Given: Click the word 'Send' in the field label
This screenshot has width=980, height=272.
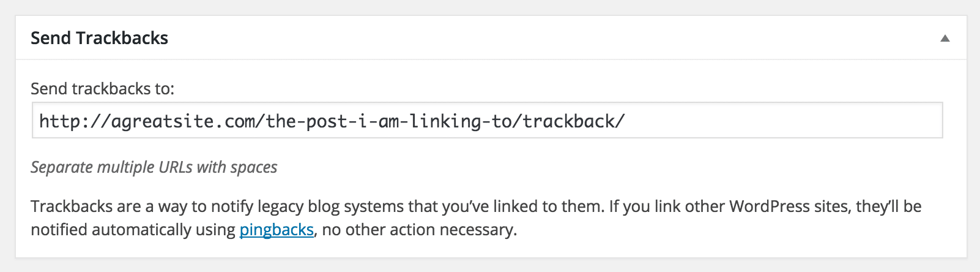Looking at the screenshot, I should (x=49, y=89).
